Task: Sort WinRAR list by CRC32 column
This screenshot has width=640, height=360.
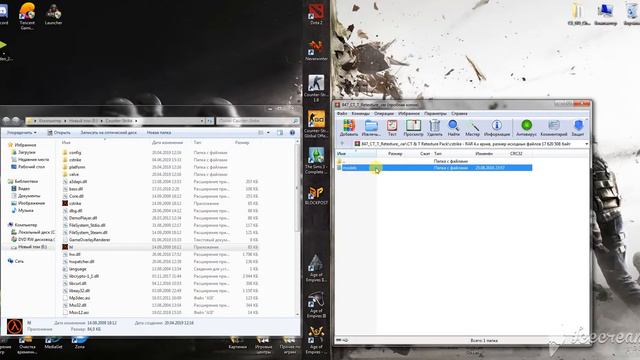Action: (x=516, y=153)
